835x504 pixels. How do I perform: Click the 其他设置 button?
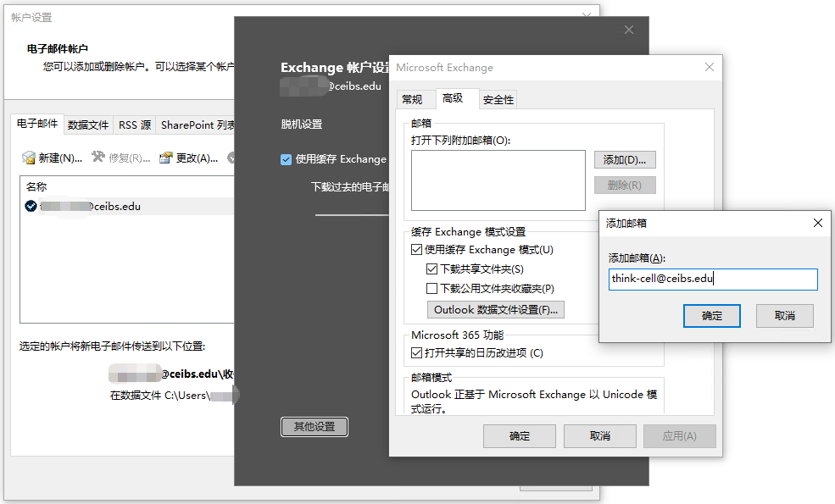click(314, 427)
